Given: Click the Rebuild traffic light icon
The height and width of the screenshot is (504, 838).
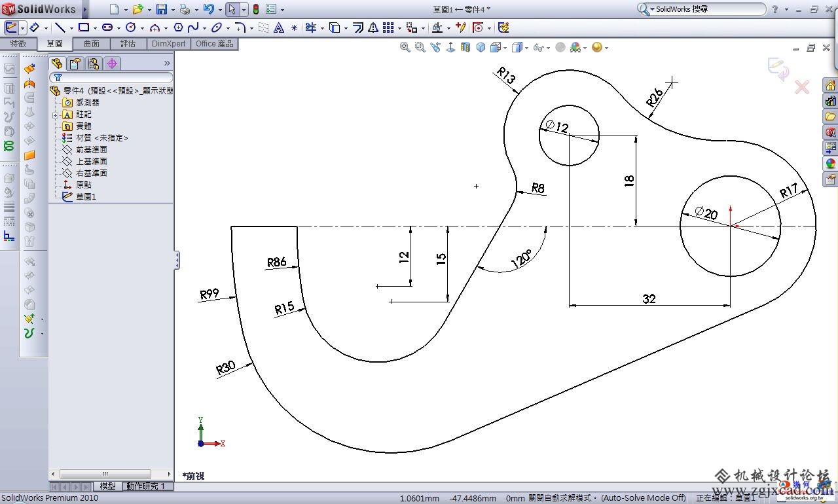Looking at the screenshot, I should coord(256,9).
